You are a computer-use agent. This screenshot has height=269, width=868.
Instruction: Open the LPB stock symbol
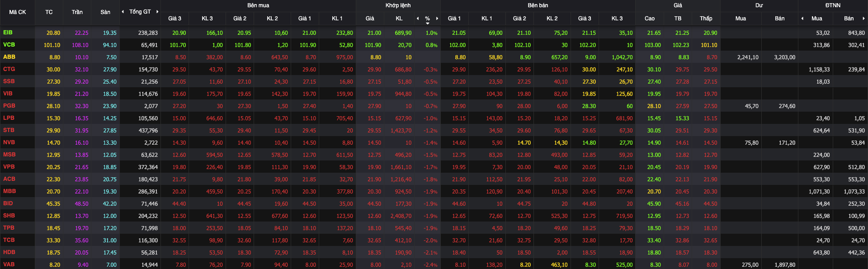(9, 118)
